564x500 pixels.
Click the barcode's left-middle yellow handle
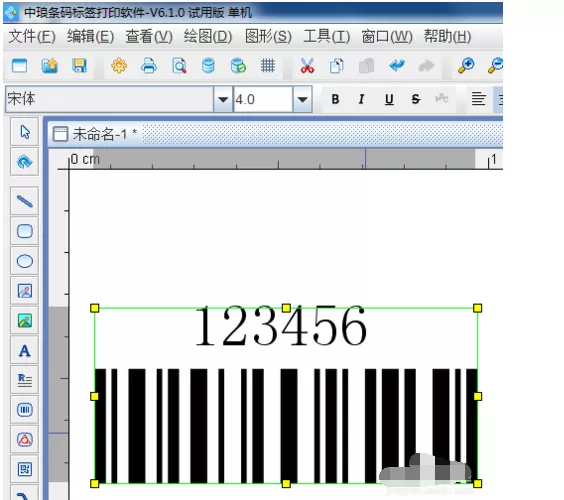click(95, 396)
